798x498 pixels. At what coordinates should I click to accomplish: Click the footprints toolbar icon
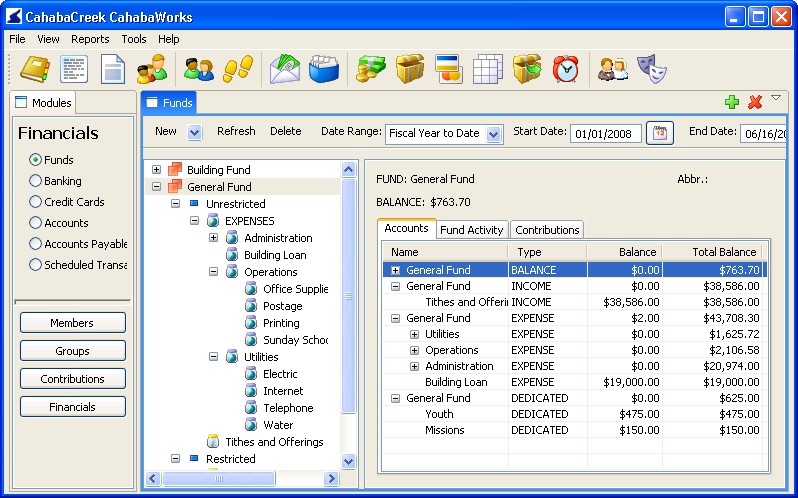click(x=237, y=68)
